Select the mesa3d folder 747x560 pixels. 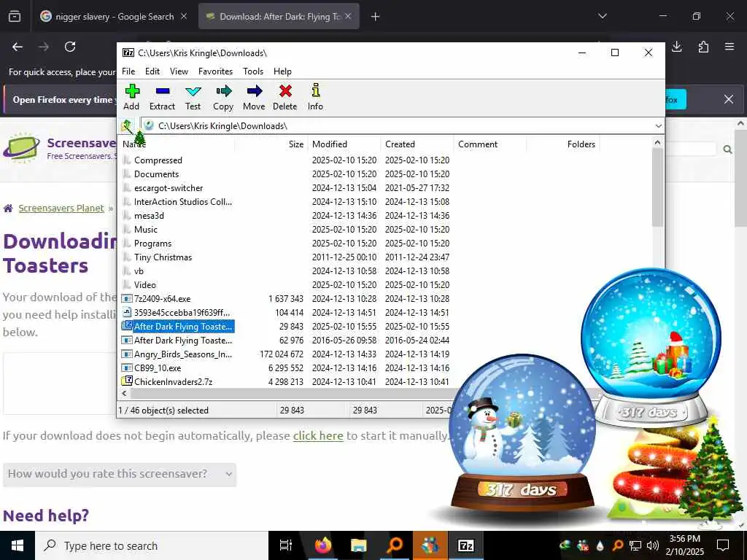pos(149,216)
